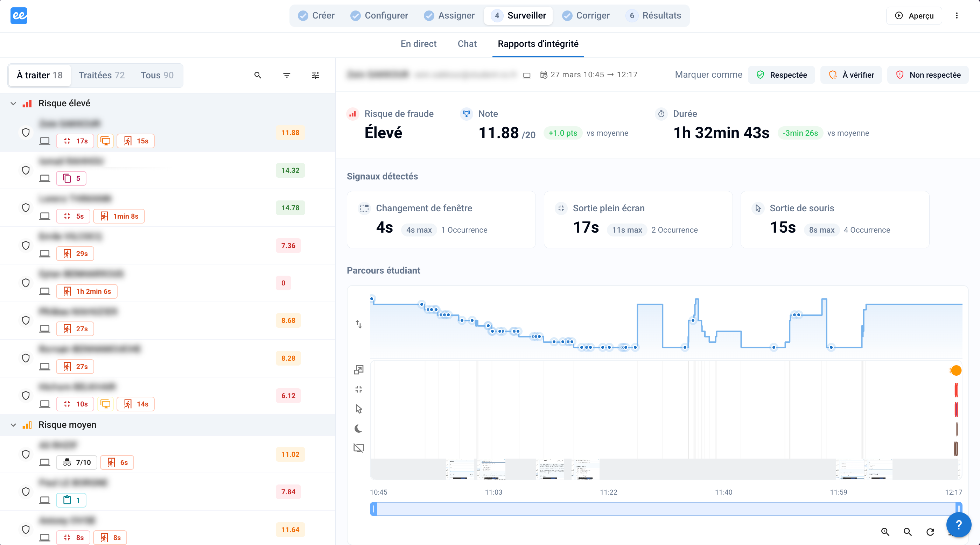Screen dimensions: 980x545
Task: Open screenshot thumbnail near 11:03 on timeline
Action: tap(491, 469)
